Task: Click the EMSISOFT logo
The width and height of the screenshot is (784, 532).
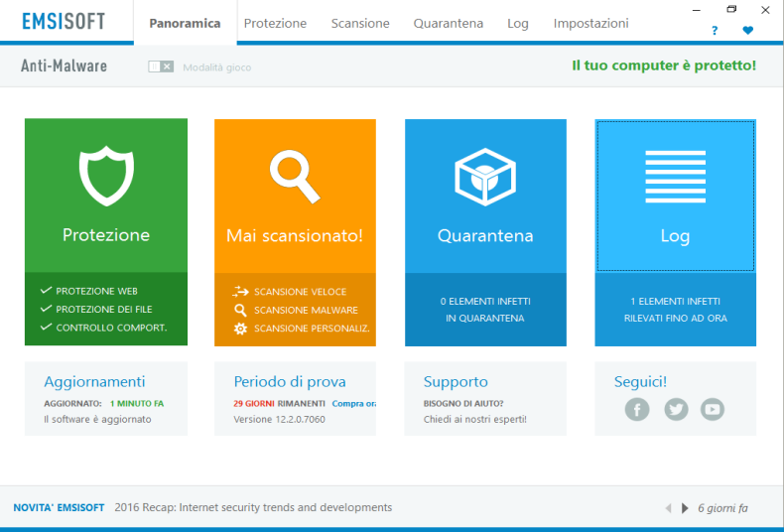Action: coord(64,21)
